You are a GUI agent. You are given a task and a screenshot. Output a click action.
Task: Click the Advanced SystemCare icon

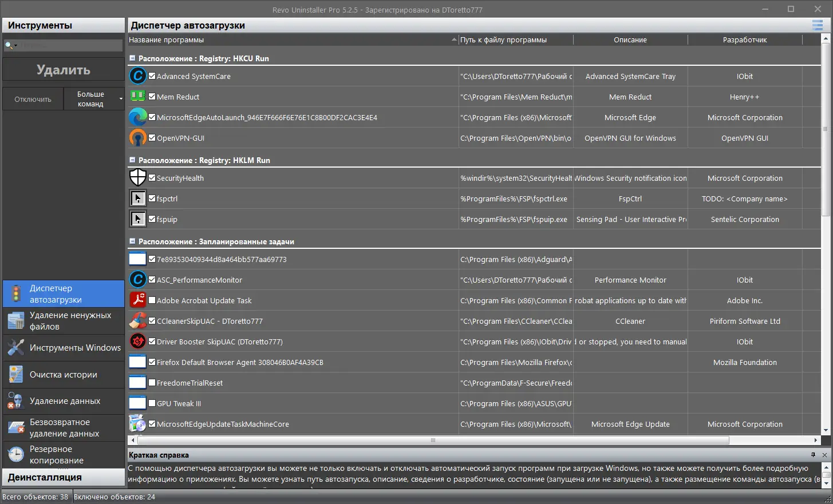pyautogui.click(x=138, y=76)
